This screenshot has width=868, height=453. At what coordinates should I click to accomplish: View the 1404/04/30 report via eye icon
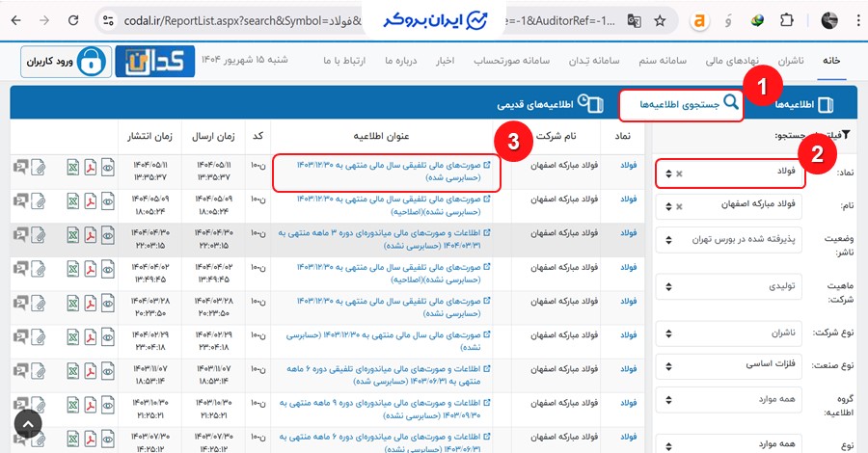[x=108, y=235]
